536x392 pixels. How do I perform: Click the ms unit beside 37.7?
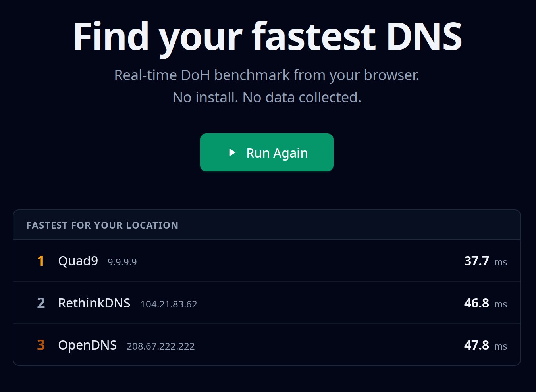click(500, 262)
